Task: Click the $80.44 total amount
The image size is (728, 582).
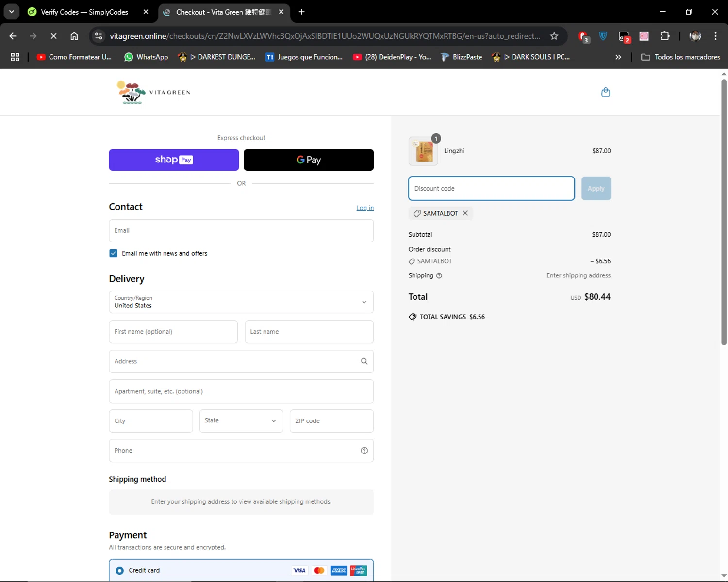Action: pyautogui.click(x=597, y=297)
